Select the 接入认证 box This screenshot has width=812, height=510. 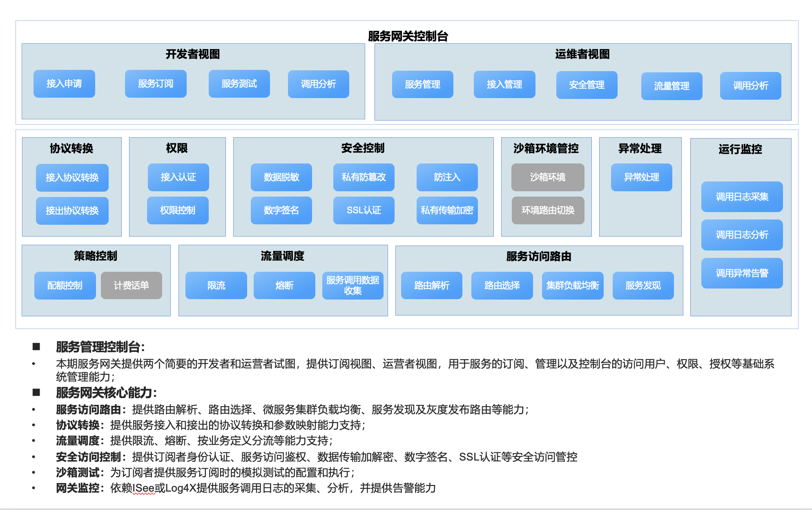coord(178,177)
